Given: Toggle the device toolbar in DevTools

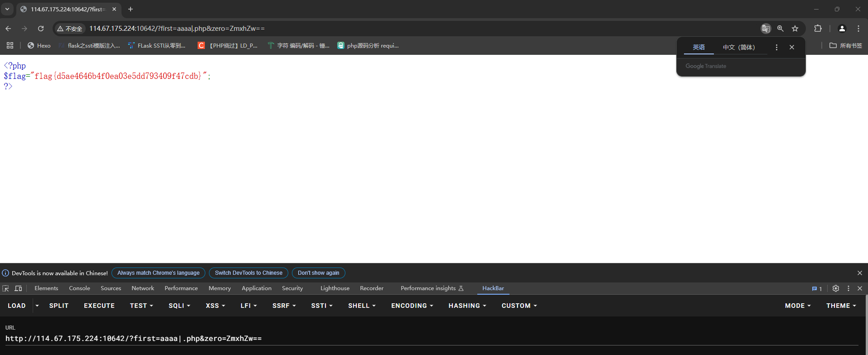Looking at the screenshot, I should (x=18, y=288).
